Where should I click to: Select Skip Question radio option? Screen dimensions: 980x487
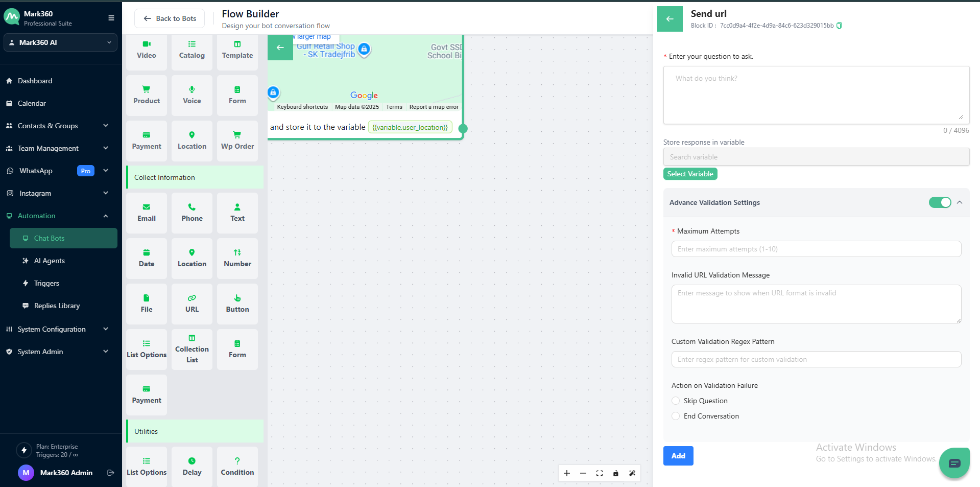click(676, 401)
